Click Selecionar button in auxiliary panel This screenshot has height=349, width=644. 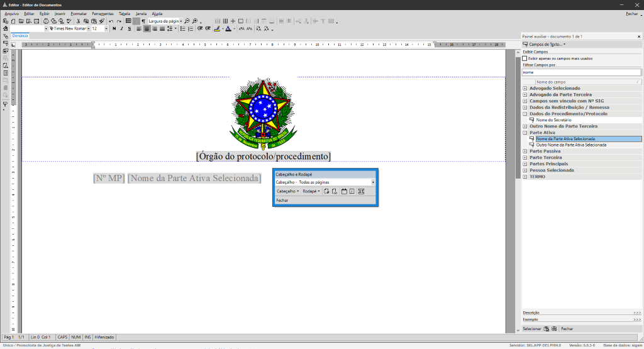(x=531, y=329)
